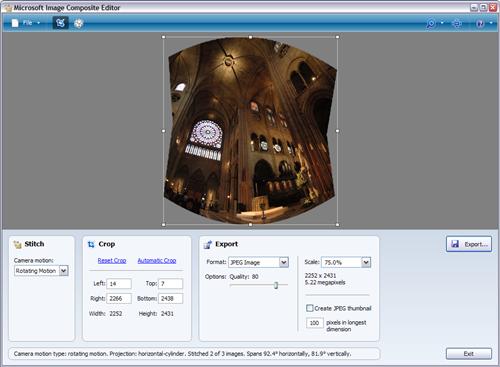Click the help question mark icon
This screenshot has height=367, width=500.
[x=480, y=23]
